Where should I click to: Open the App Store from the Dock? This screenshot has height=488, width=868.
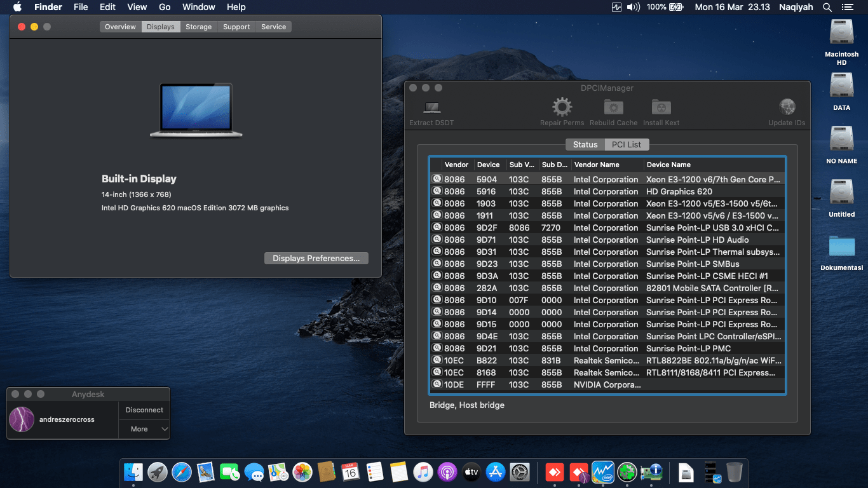tap(495, 471)
